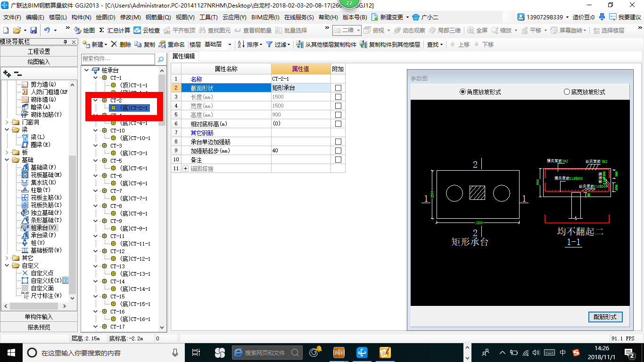Collapse the CT-10 node in component tree
The width and height of the screenshot is (644, 362).
point(96,131)
